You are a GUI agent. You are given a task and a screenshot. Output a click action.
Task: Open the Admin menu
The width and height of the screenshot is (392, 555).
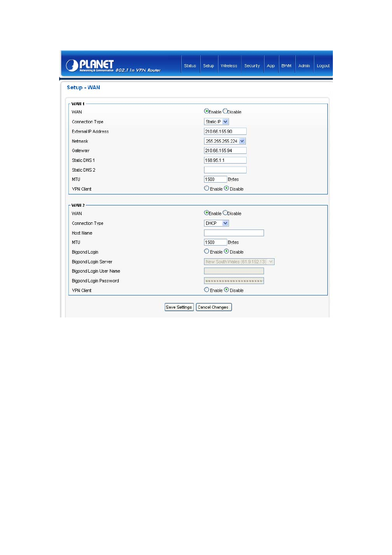304,66
